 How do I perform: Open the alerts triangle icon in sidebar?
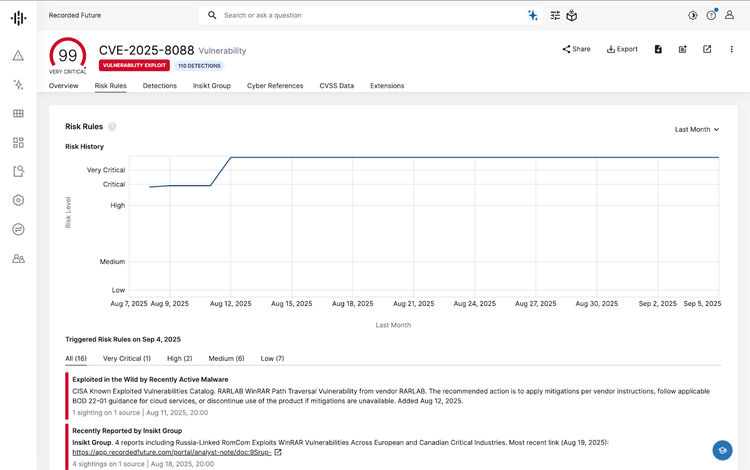point(18,56)
